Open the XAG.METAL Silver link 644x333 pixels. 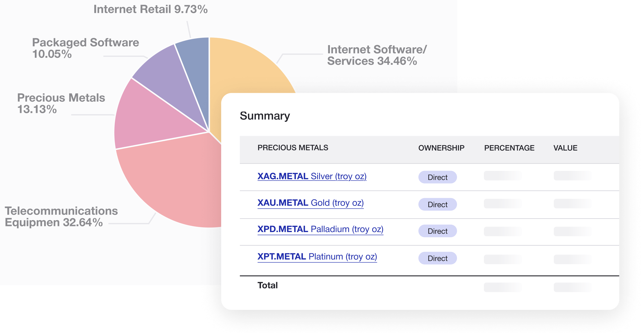312,176
